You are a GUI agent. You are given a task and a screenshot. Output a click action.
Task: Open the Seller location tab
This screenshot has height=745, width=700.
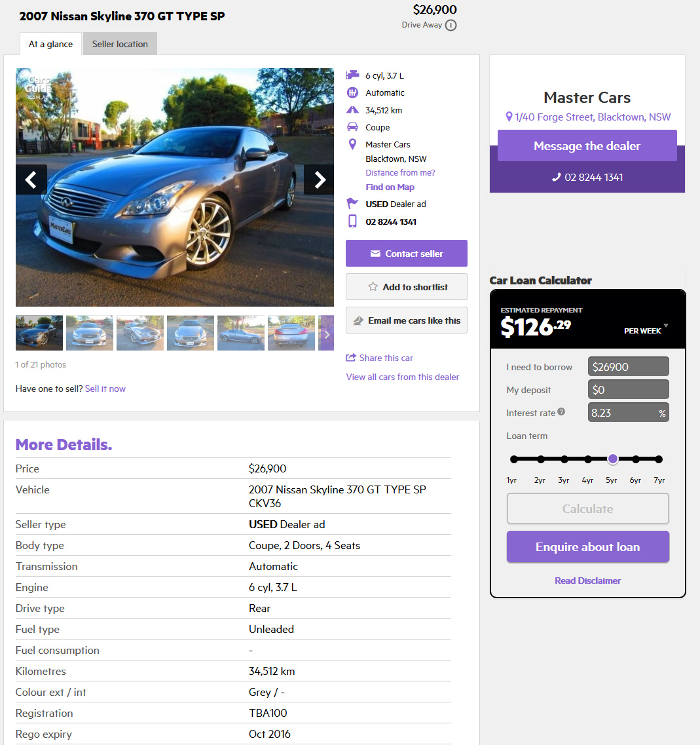(x=120, y=44)
